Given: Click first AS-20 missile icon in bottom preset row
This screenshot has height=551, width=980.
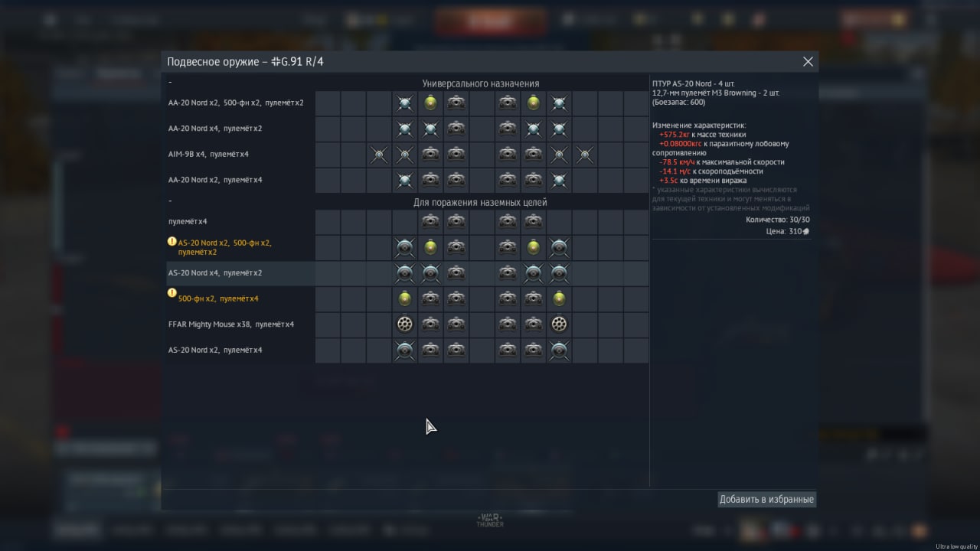Looking at the screenshot, I should pyautogui.click(x=405, y=350).
